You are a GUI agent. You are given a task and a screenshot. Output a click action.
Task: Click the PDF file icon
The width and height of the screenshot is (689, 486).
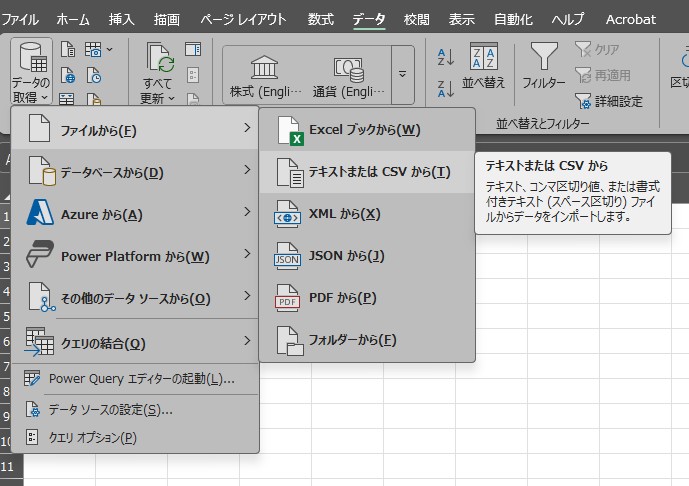[287, 298]
